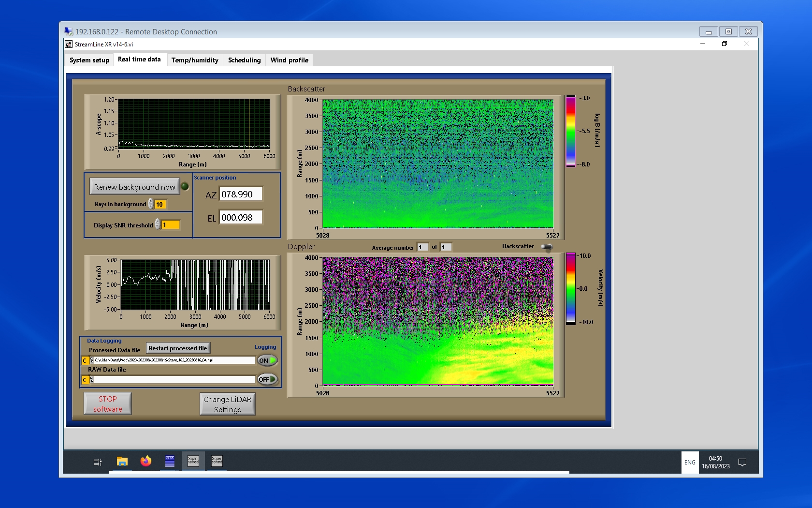Switch to the Wind profile tab
Screen dimensions: 812x508
(289, 60)
